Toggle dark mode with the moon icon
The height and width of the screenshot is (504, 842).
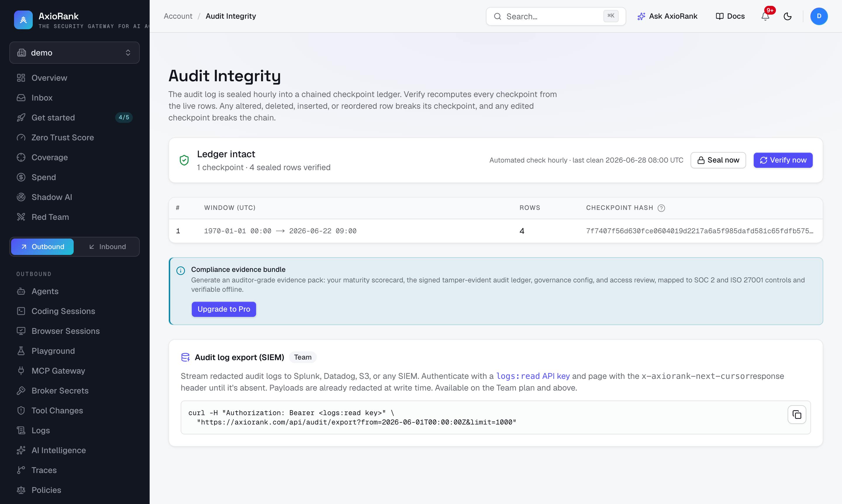click(x=788, y=16)
